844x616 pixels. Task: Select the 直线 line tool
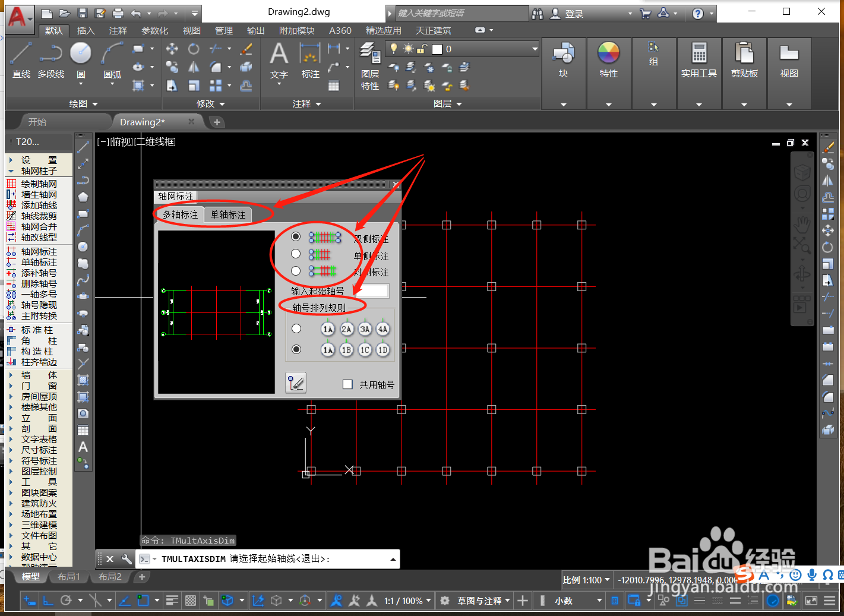[x=21, y=60]
